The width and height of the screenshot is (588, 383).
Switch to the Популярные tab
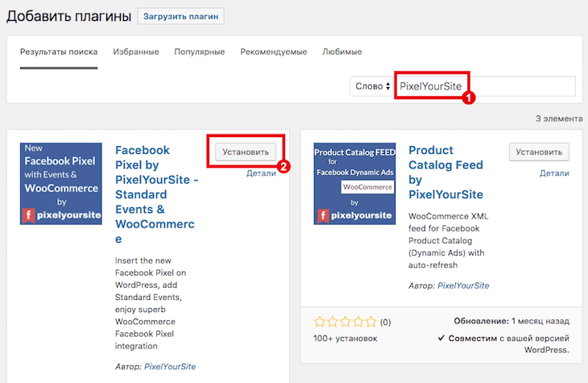pos(200,52)
